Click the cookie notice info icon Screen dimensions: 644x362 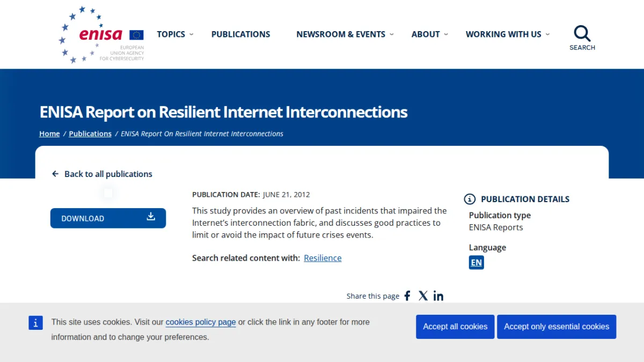(35, 323)
